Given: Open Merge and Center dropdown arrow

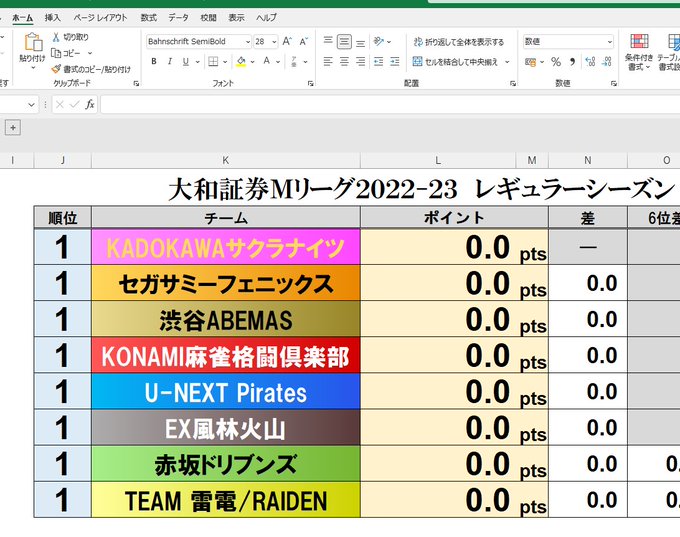Looking at the screenshot, I should pyautogui.click(x=507, y=62).
